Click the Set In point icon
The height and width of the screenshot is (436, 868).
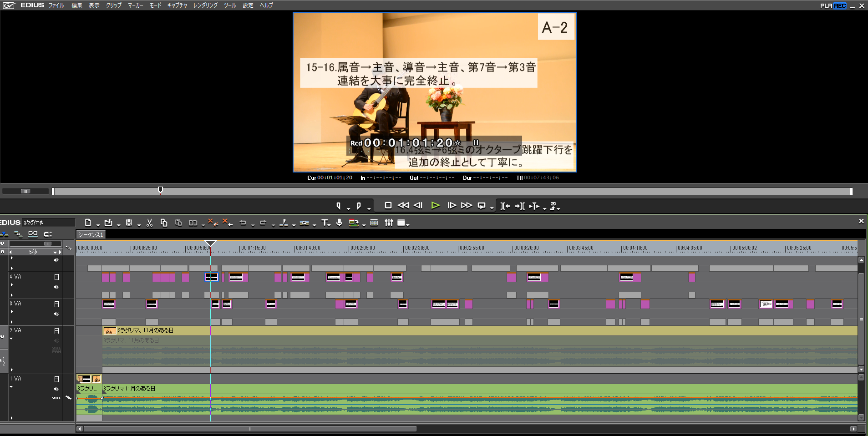(339, 206)
